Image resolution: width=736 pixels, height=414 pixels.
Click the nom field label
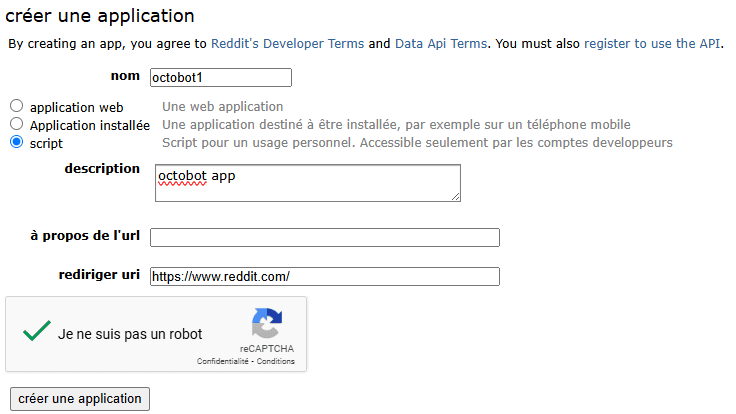(x=125, y=76)
